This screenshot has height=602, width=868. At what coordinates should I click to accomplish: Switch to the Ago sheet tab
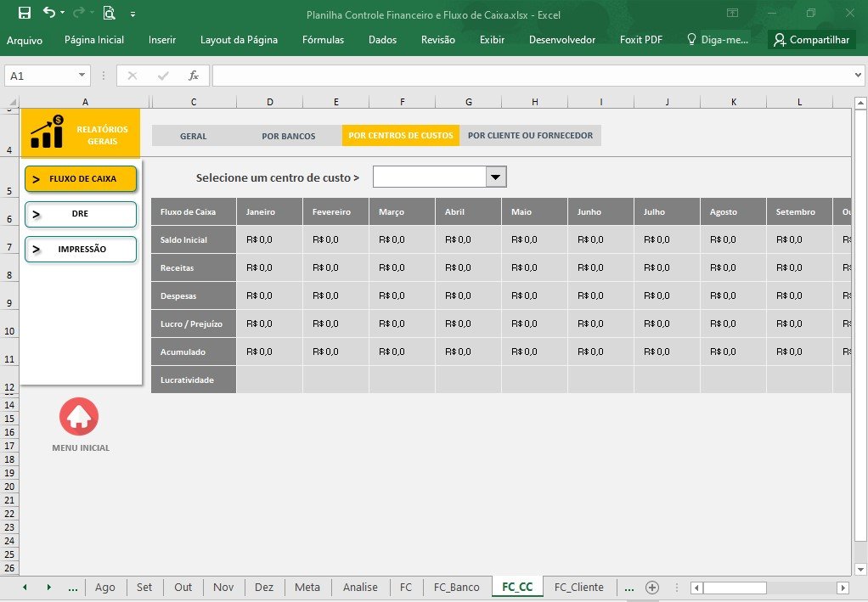click(105, 587)
